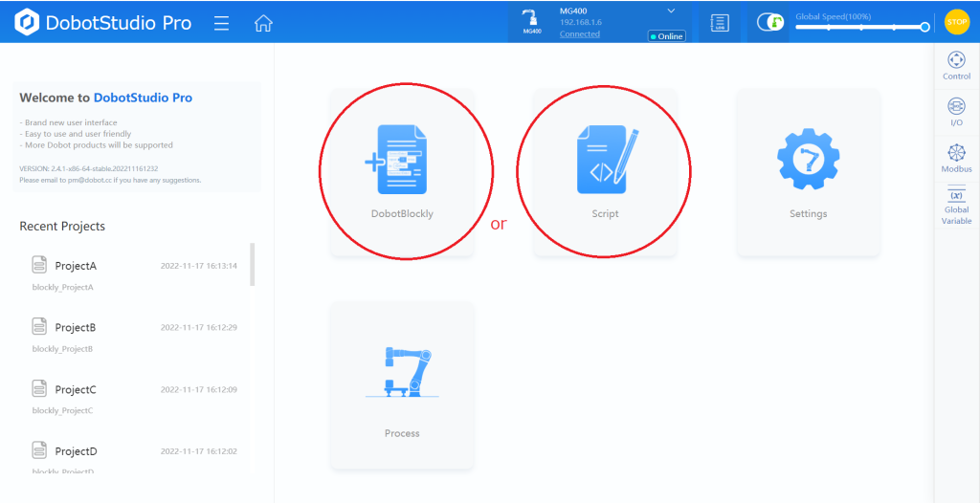This screenshot has height=503, width=980.
Task: Click the MG400 robot icon
Action: [531, 22]
